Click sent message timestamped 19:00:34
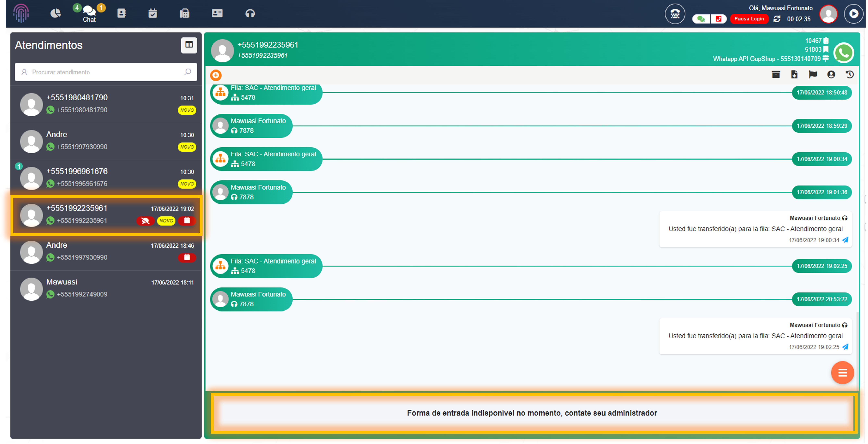This screenshot has width=868, height=444. click(x=755, y=229)
